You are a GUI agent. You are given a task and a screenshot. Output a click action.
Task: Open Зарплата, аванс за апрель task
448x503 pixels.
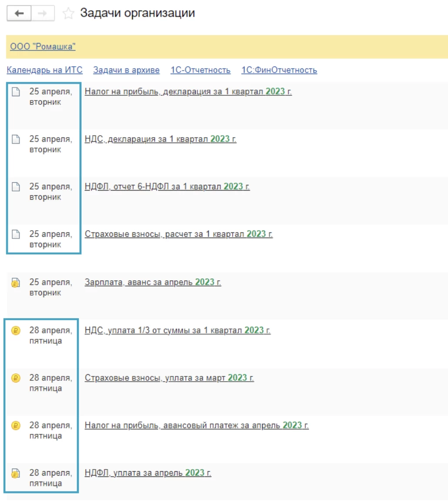coord(153,282)
